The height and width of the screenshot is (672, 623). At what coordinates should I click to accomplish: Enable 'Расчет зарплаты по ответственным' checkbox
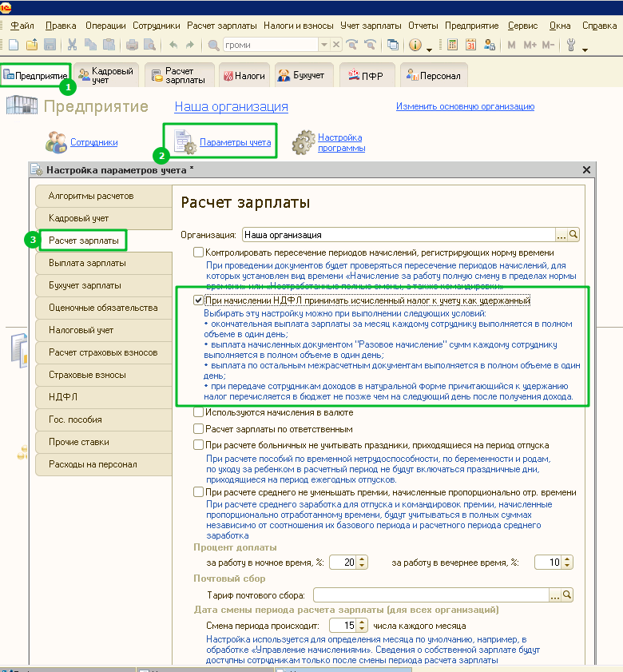click(198, 428)
